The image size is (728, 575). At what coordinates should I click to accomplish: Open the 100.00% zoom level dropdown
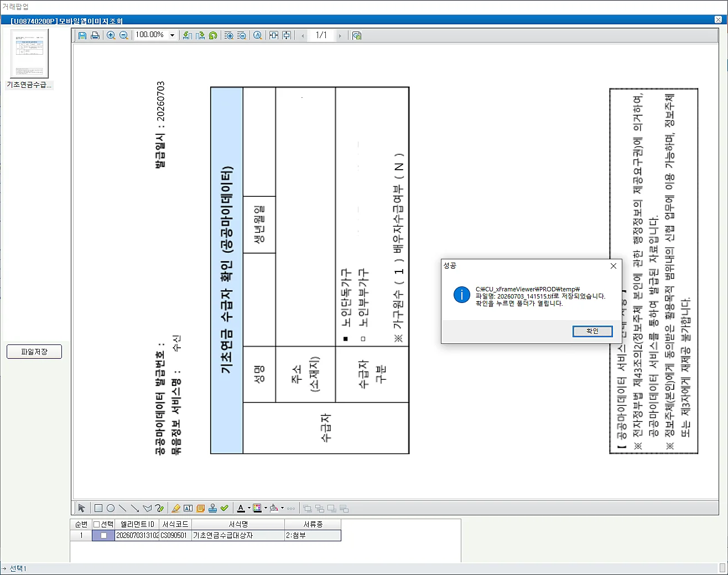(x=172, y=35)
